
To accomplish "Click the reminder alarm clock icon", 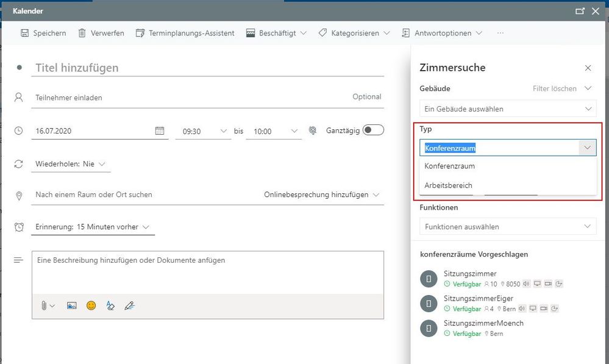I will [x=19, y=227].
